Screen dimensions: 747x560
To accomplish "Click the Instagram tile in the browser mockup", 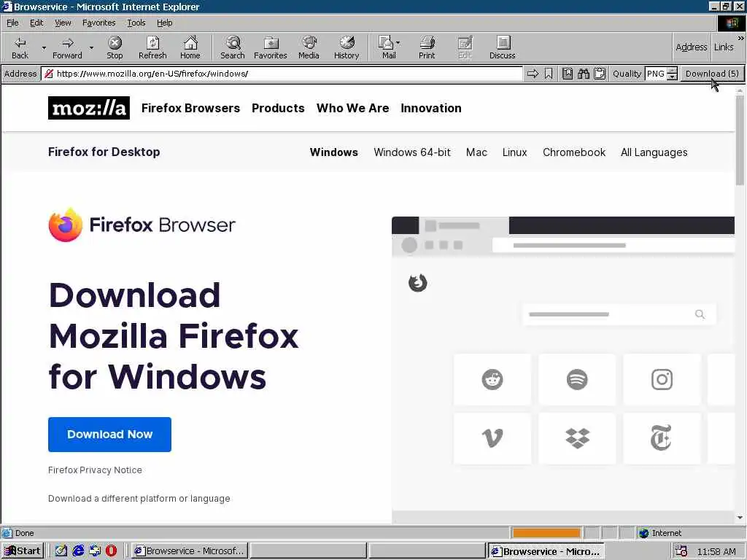I will coord(662,379).
